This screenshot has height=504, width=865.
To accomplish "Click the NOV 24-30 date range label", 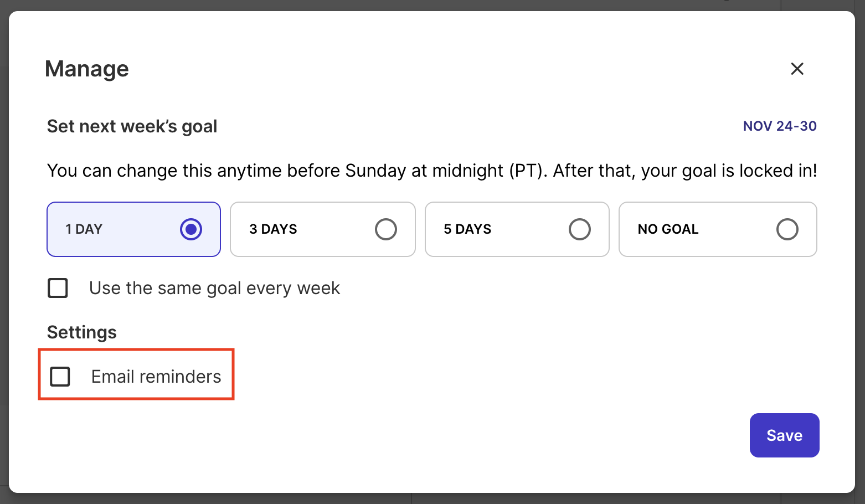I will [x=779, y=126].
